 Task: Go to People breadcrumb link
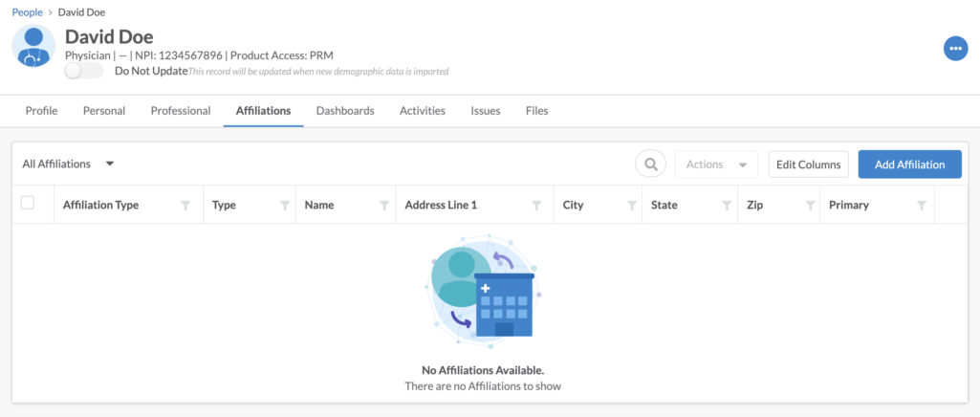coord(28,12)
